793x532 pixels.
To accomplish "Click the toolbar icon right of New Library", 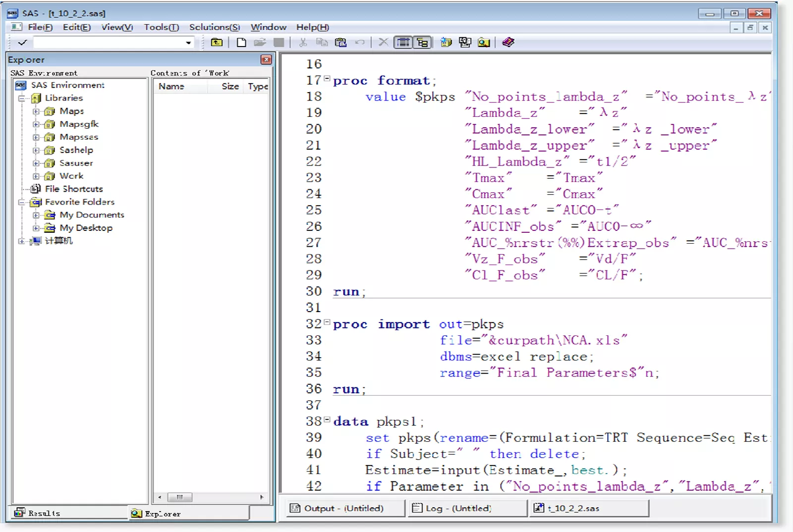I will click(465, 42).
